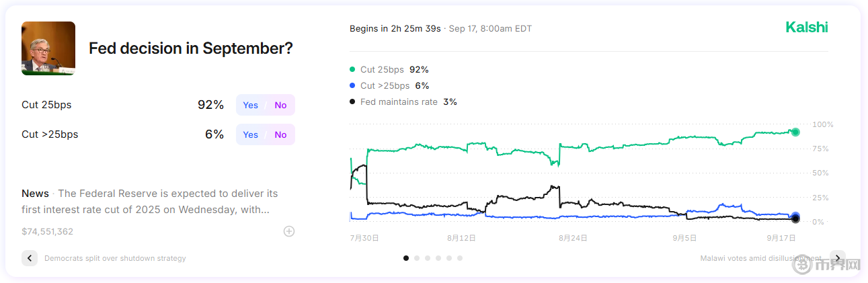Image resolution: width=868 pixels, height=283 pixels.
Task: Click the previous arrow chevron button
Action: coord(30,258)
